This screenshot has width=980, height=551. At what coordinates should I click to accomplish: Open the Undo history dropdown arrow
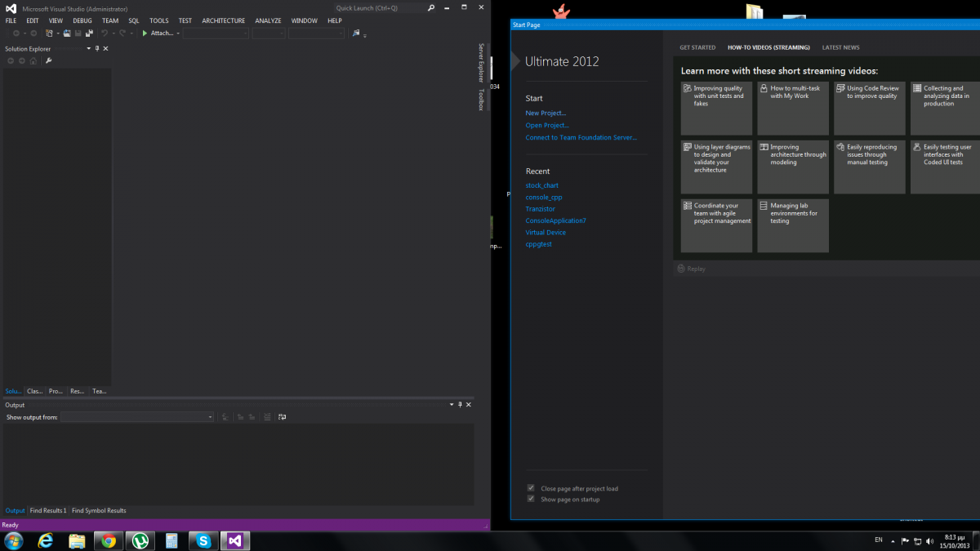coord(113,33)
